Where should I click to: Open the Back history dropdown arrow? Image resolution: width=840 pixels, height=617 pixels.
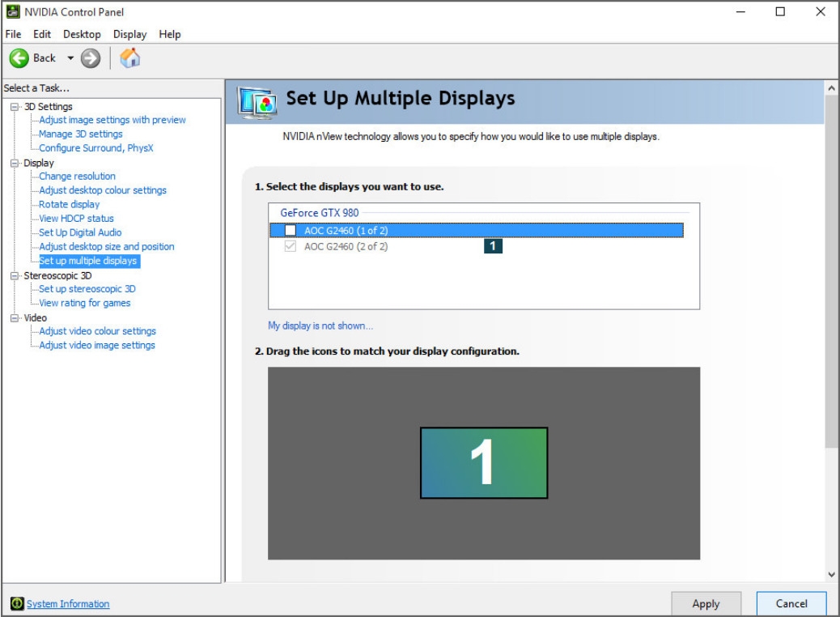(70, 57)
